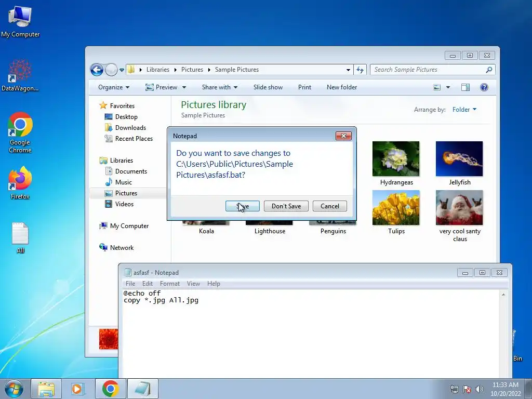
Task: Create a New folder
Action: [342, 87]
